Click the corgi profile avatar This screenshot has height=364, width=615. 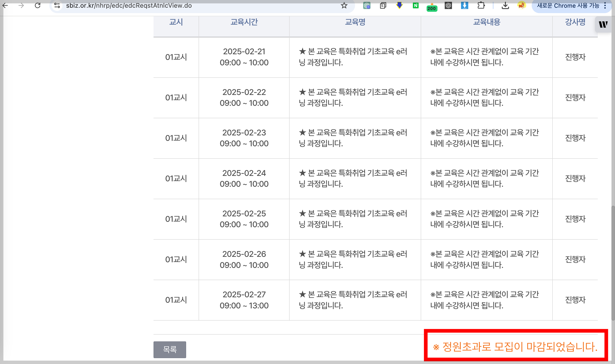pos(521,5)
